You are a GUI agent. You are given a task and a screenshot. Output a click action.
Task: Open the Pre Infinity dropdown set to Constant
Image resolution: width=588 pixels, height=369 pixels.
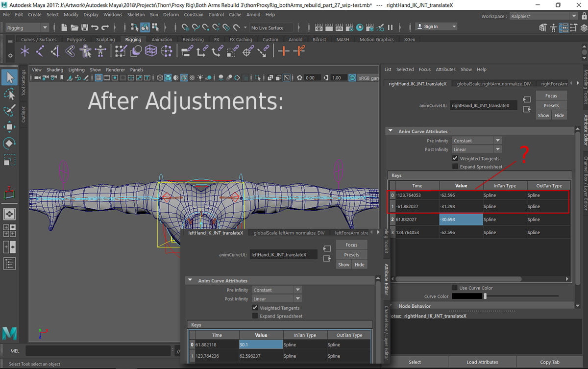(x=477, y=141)
